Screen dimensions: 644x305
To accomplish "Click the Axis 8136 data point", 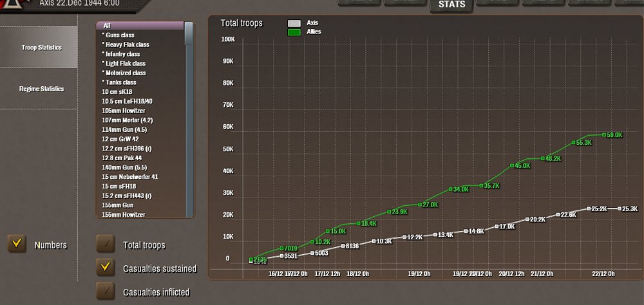I will (x=343, y=246).
